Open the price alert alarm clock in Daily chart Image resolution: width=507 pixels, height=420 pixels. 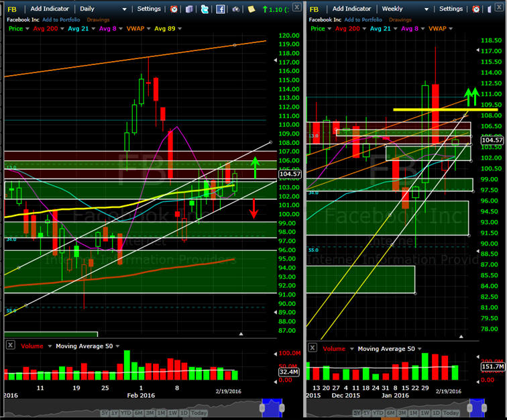174,9
